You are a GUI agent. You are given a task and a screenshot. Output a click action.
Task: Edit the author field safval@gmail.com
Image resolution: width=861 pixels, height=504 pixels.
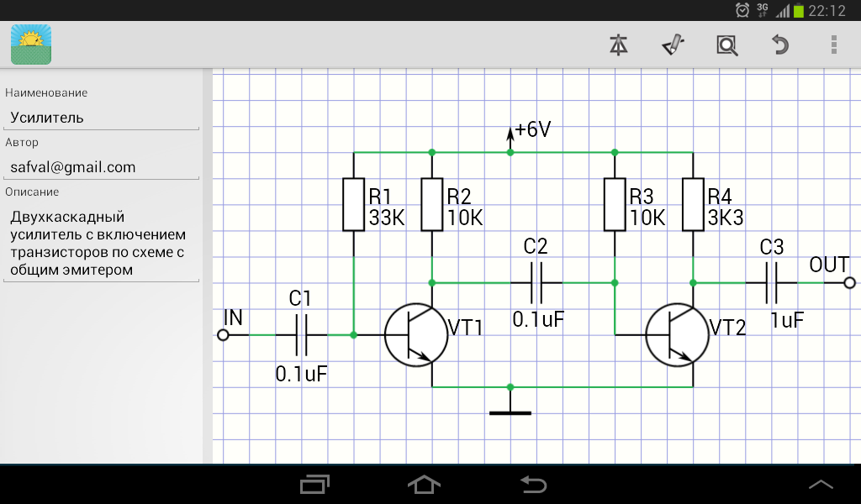[x=101, y=167]
